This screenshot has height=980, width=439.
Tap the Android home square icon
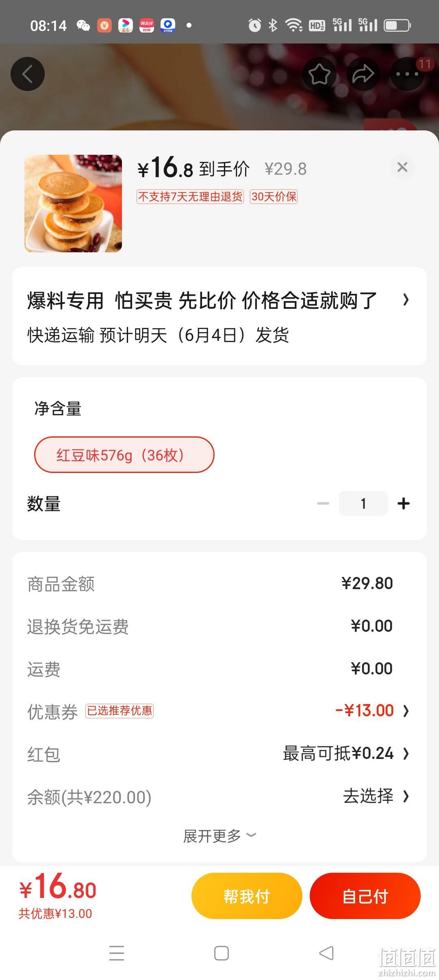click(x=222, y=953)
